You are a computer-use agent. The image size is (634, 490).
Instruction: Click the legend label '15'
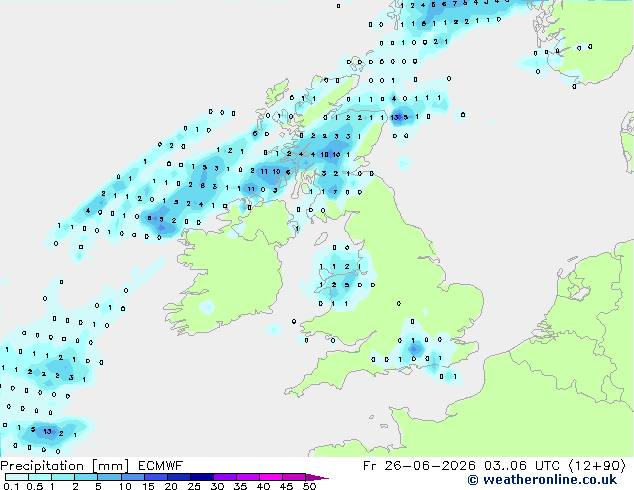pyautogui.click(x=148, y=486)
